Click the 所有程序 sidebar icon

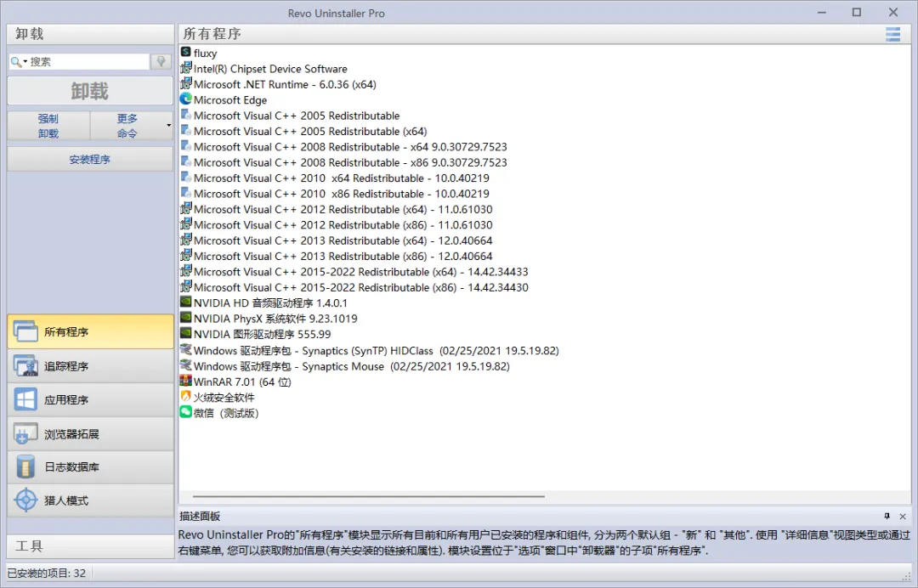pos(25,331)
